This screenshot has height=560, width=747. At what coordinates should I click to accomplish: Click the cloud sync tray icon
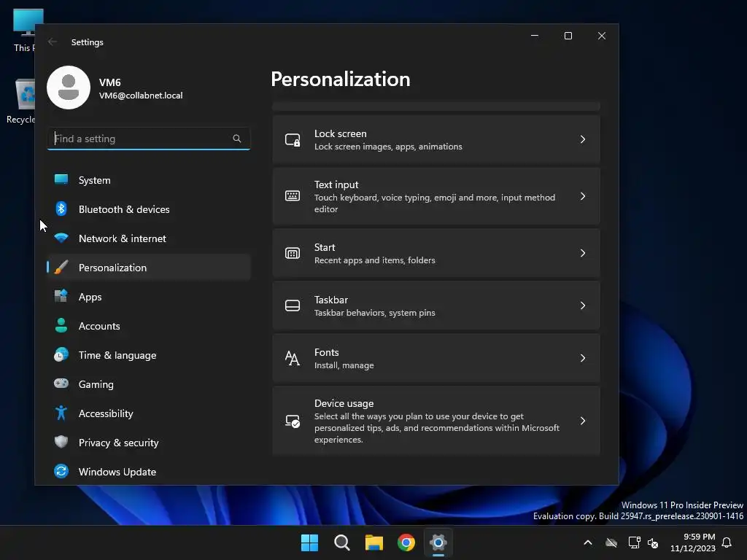611,542
